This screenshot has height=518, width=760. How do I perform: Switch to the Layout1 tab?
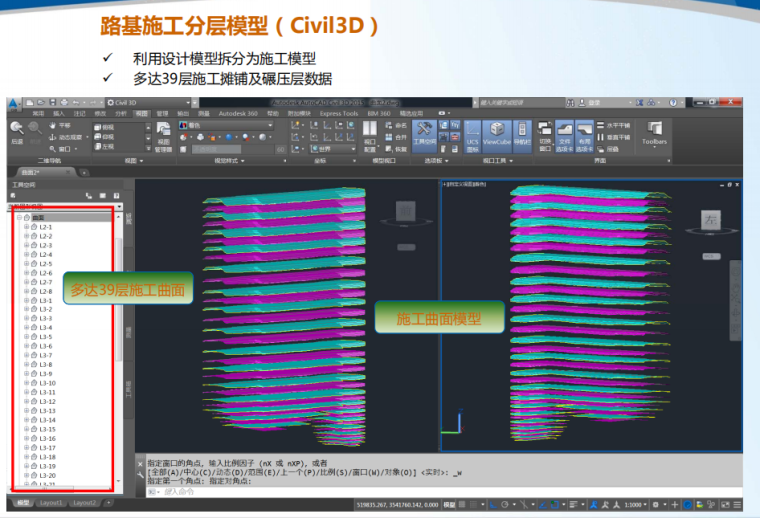(52, 502)
